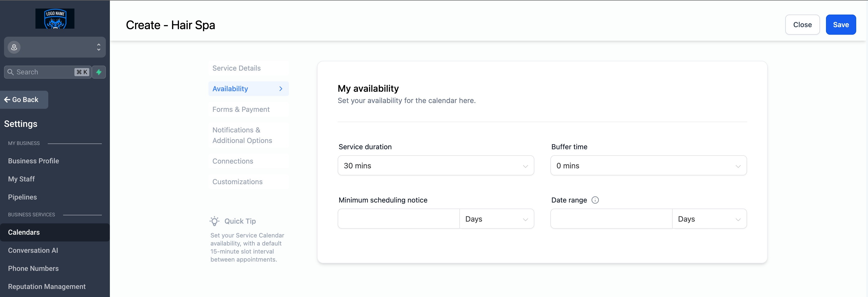The image size is (868, 297).
Task: Click the blue Save button
Action: pos(840,25)
